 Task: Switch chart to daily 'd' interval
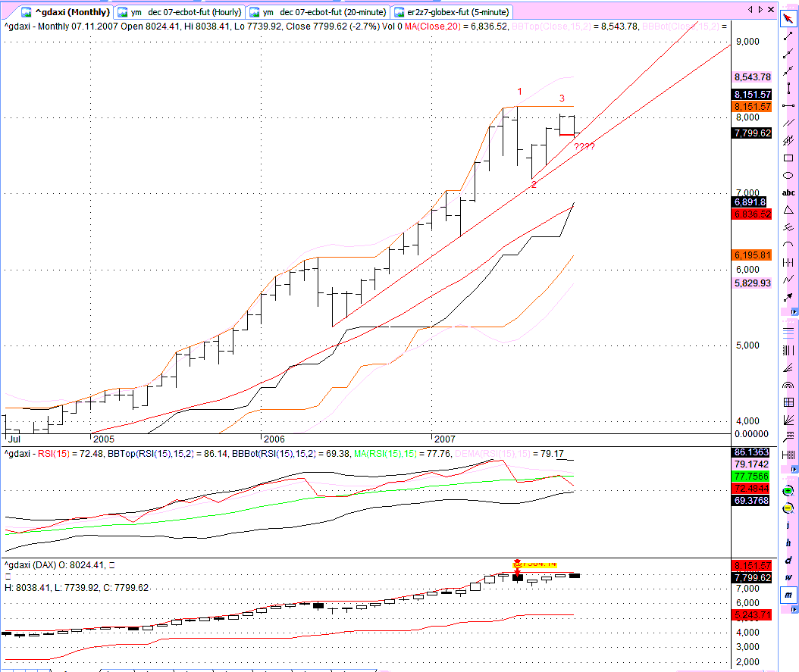788,560
